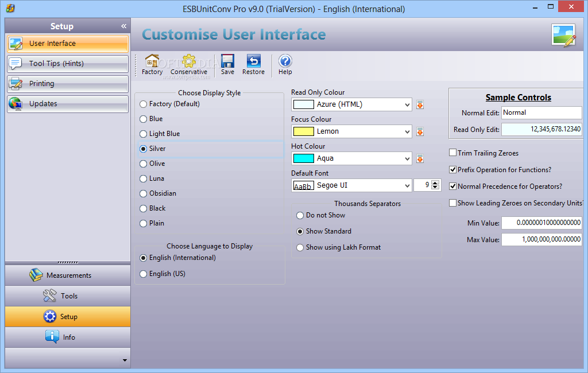Click the Restore toolbar icon
588x373 pixels.
pos(253,61)
